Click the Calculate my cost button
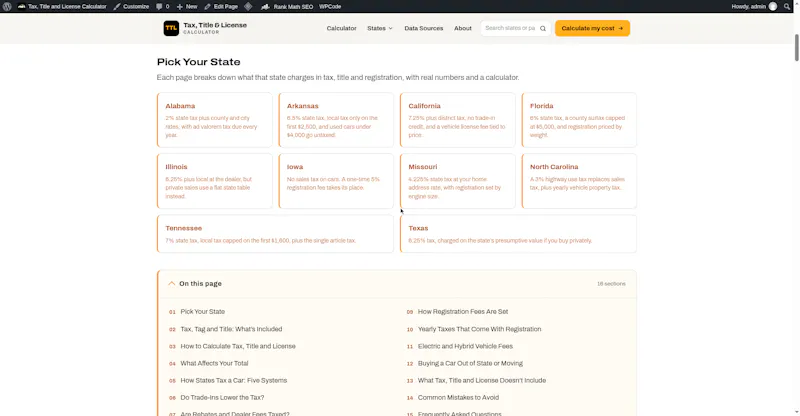800x416 pixels. coord(592,28)
